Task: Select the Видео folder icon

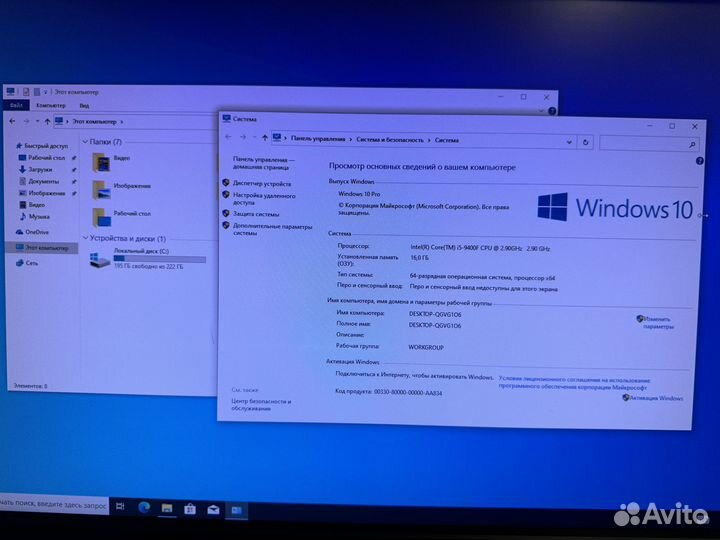Action: [101, 163]
